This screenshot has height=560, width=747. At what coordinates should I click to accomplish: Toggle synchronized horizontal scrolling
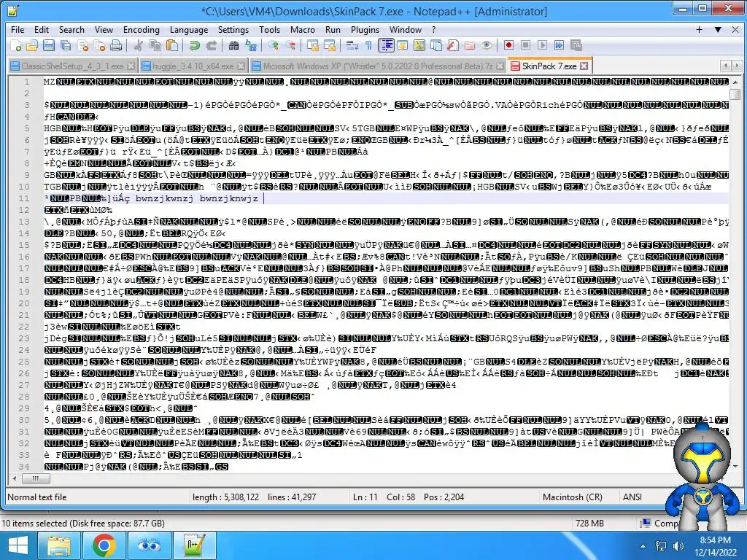pos(329,45)
